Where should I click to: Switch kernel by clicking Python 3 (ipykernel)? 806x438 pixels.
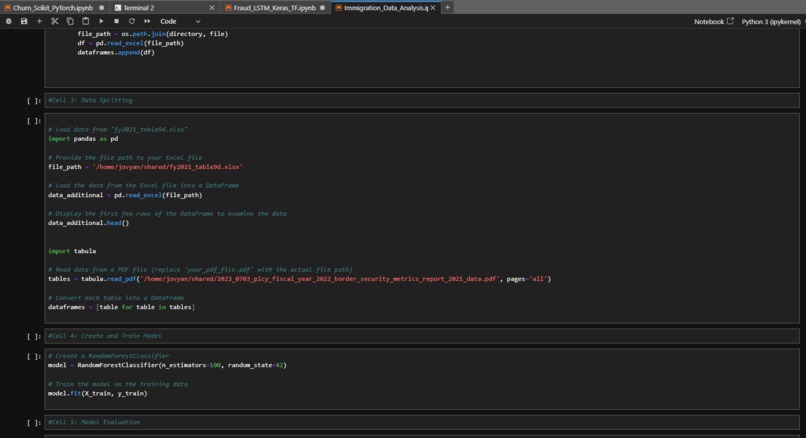coord(771,22)
